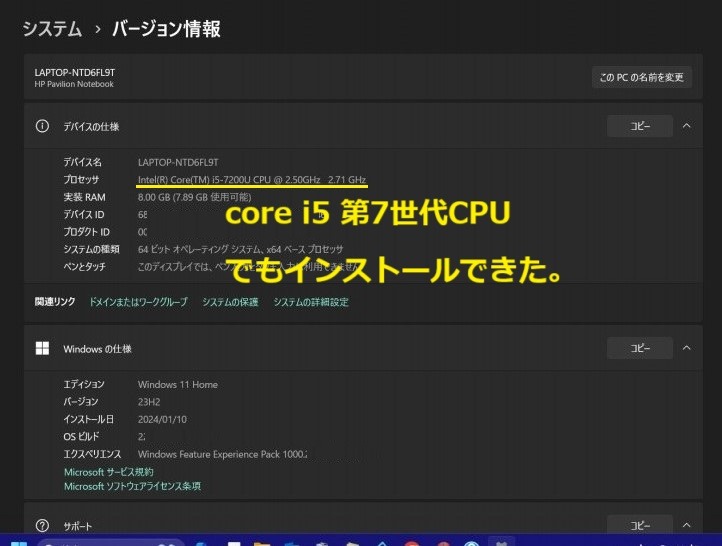Select the i5-7200U processor value text
Viewport: 722px width, 546px height.
tap(252, 180)
